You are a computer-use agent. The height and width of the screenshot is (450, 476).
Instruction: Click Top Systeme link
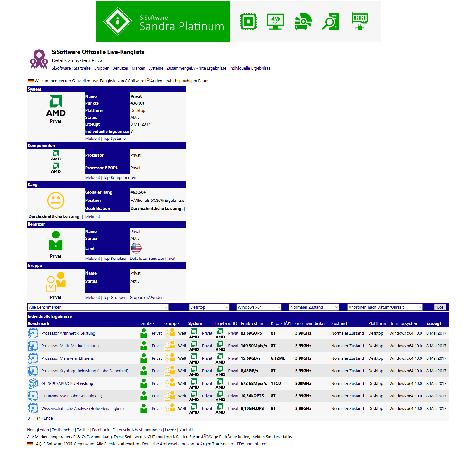click(x=114, y=138)
